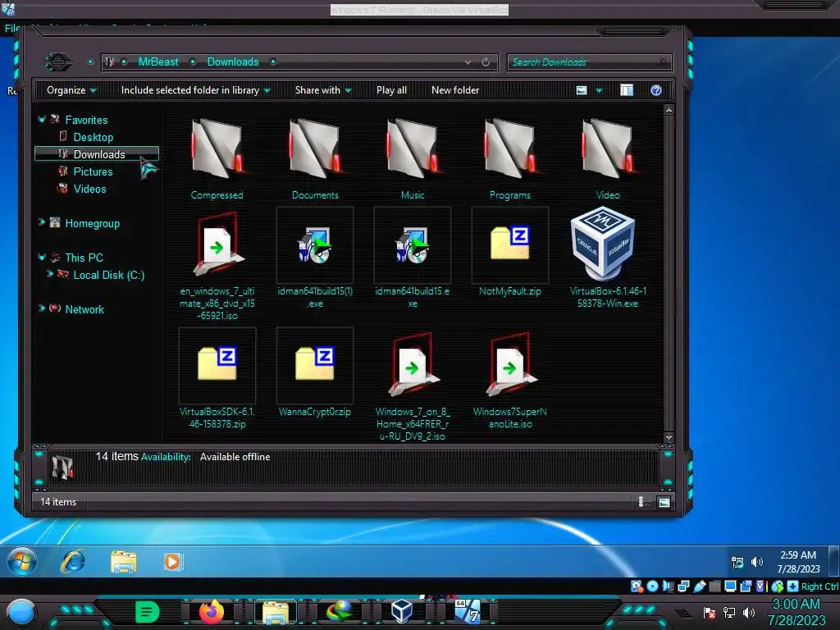
Task: Select en_windows_7_ultimate ISO file
Action: coord(217,265)
